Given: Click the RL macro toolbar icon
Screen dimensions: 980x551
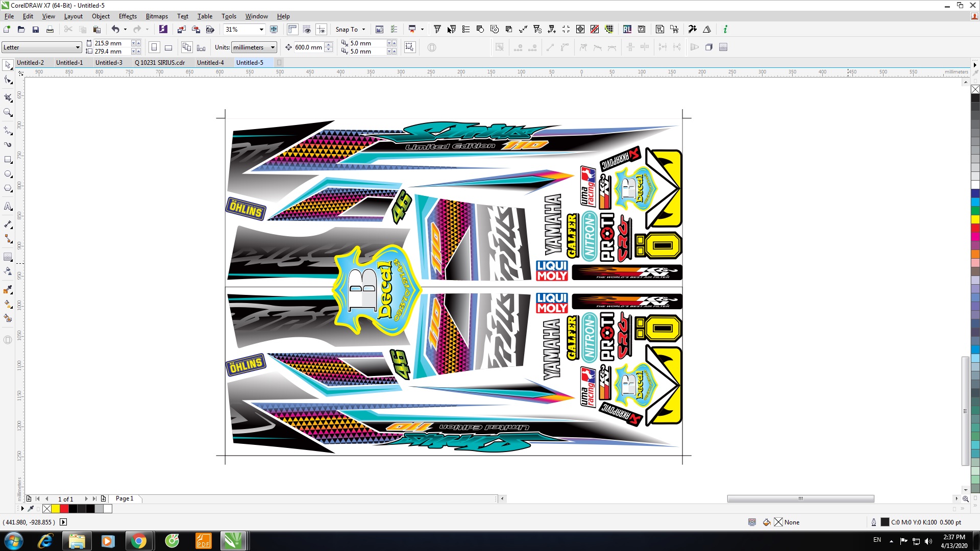Looking at the screenshot, I should pyautogui.click(x=627, y=29).
